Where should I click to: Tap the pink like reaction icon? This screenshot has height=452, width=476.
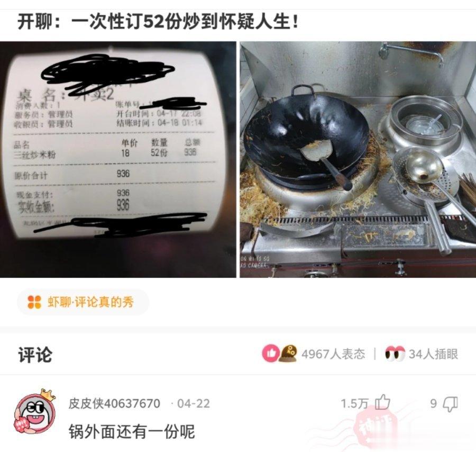coord(271,353)
